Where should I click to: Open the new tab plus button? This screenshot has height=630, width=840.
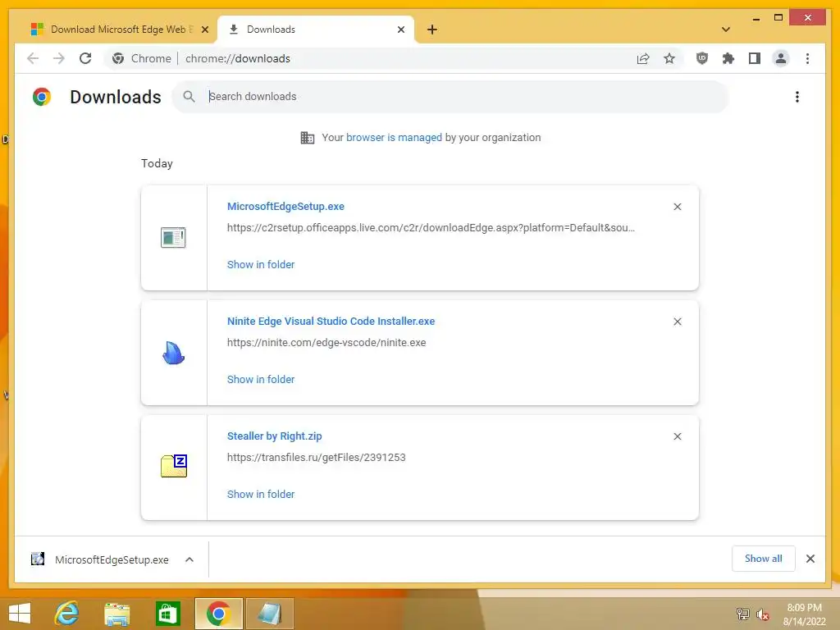pos(431,30)
